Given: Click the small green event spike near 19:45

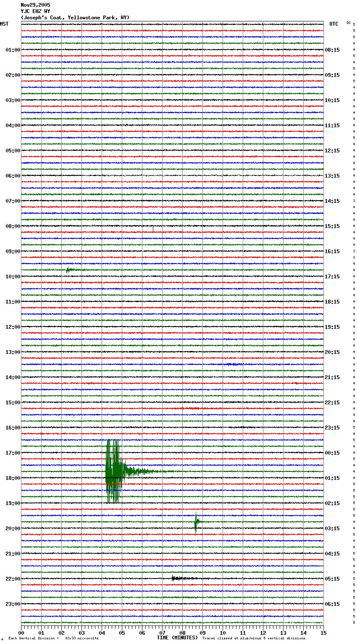Looking at the screenshot, I should coord(196,522).
